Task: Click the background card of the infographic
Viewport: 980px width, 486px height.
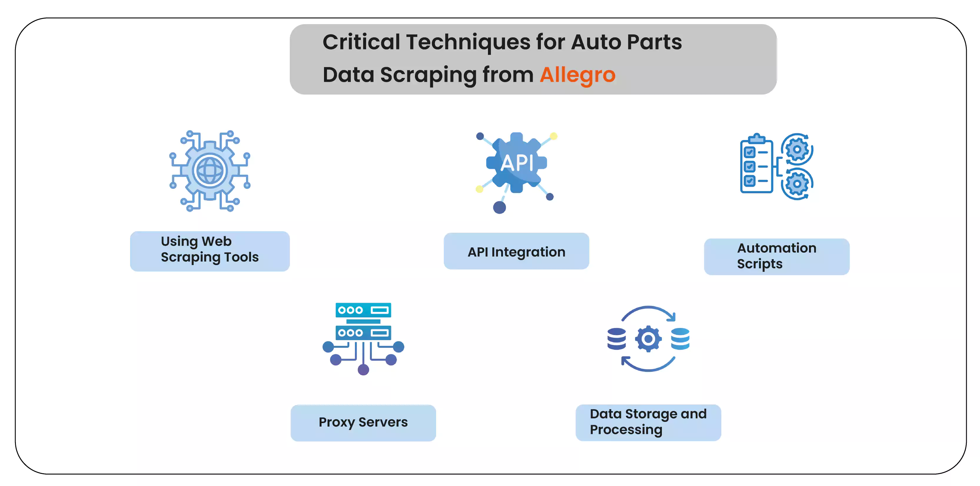Action: tap(490, 243)
